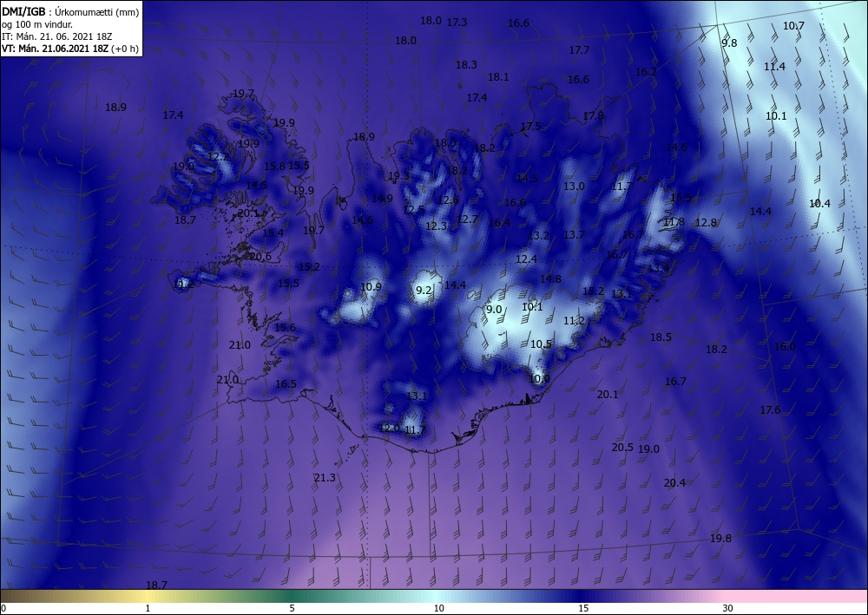
Task: Click the 12.3 value on the map
Action: [437, 226]
